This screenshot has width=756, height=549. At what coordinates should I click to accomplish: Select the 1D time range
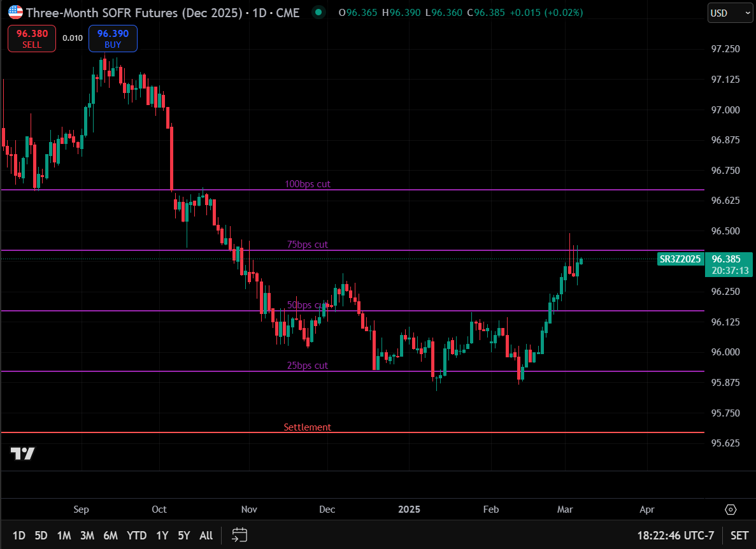click(x=19, y=536)
